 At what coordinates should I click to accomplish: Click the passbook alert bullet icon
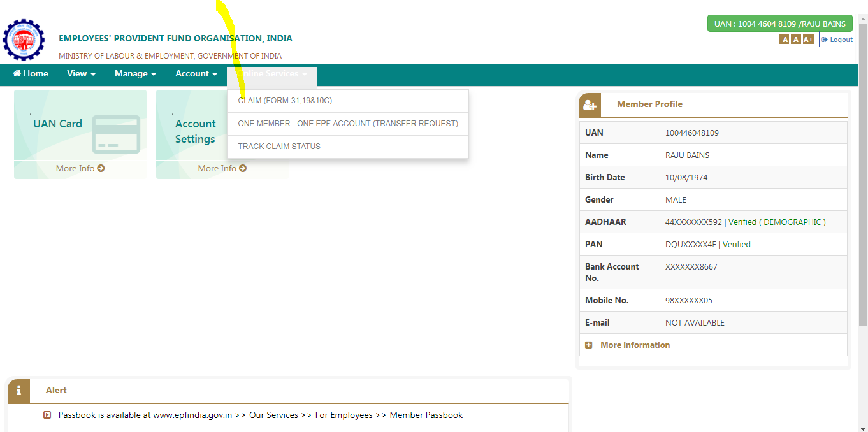47,415
